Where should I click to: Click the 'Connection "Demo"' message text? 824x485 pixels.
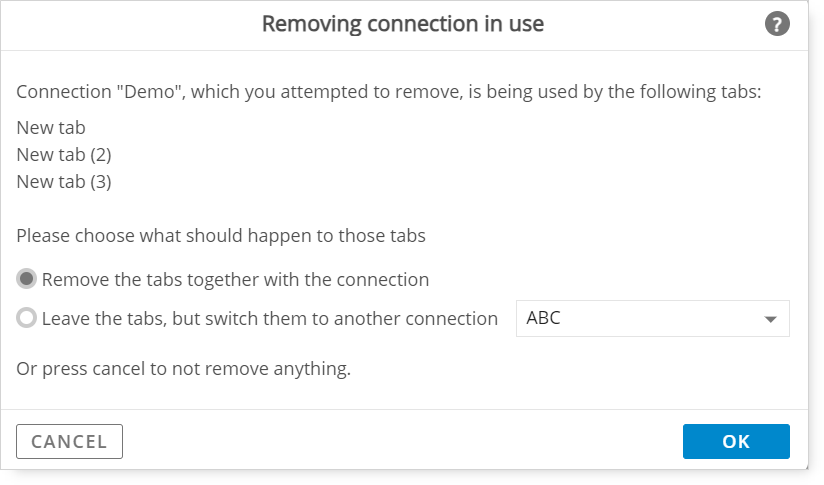(x=389, y=91)
